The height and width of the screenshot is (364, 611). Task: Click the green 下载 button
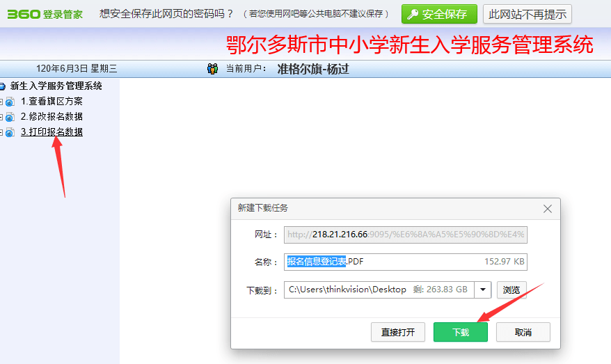[461, 332]
